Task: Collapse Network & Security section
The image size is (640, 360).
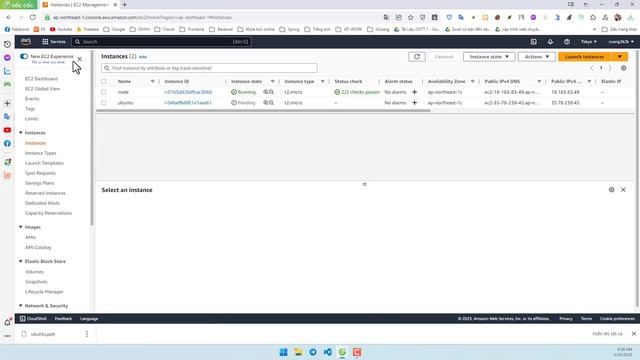Action: point(21,306)
